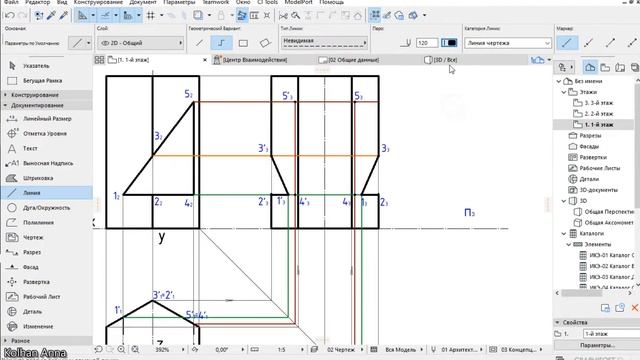Open the line type dropdown 'Невидимая'
The width and height of the screenshot is (640, 360).
point(324,42)
